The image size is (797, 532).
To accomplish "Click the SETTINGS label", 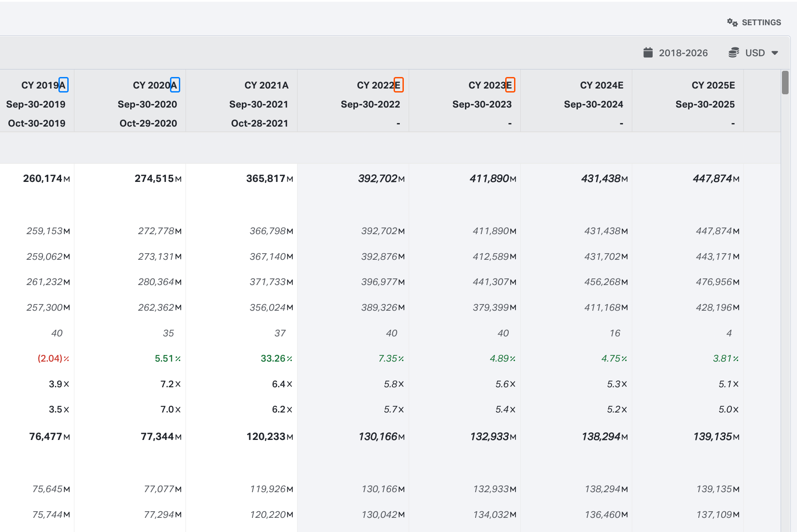I will (761, 23).
